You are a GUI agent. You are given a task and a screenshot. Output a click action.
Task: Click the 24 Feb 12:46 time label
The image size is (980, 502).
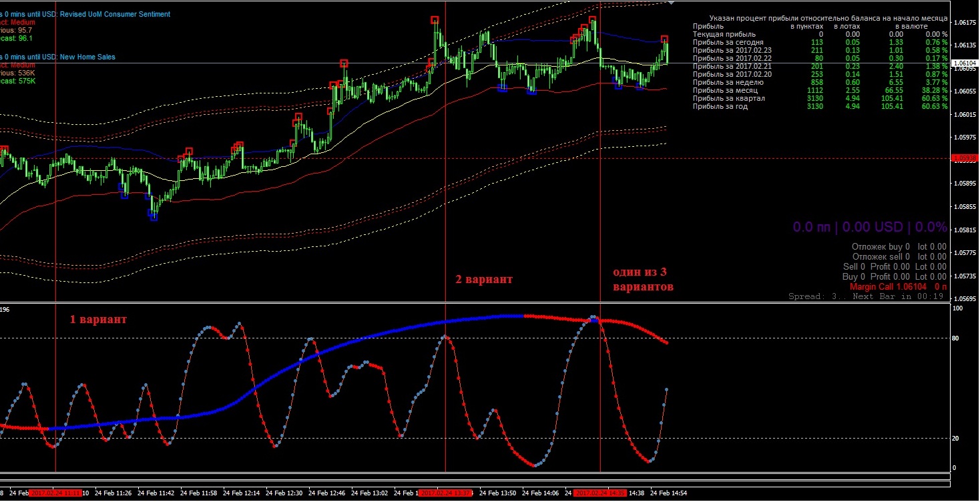(x=327, y=493)
